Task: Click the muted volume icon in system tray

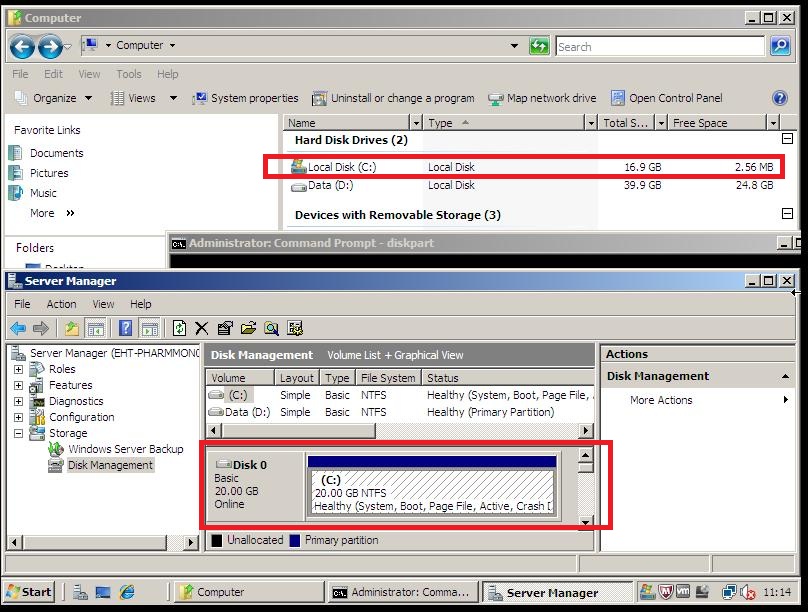Action: click(x=745, y=589)
